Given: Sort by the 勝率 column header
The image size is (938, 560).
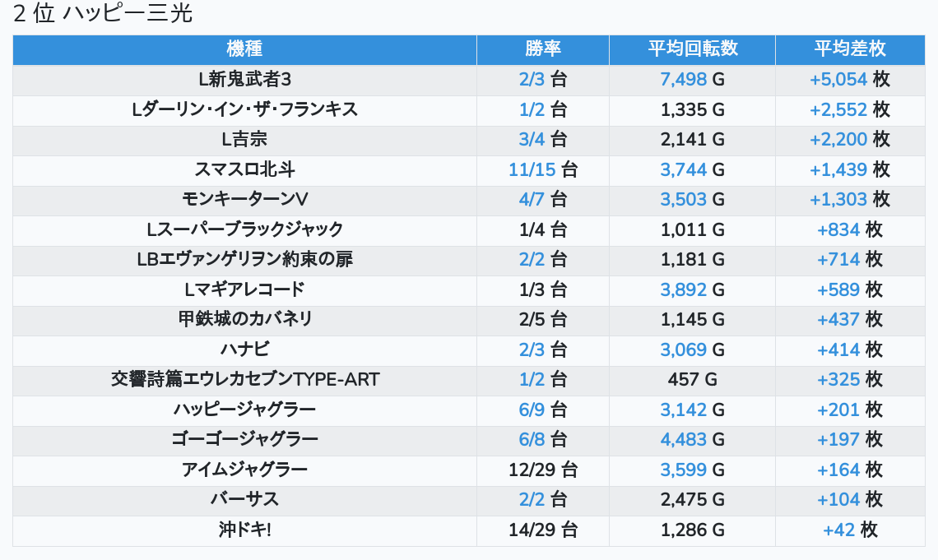Looking at the screenshot, I should pos(543,49).
